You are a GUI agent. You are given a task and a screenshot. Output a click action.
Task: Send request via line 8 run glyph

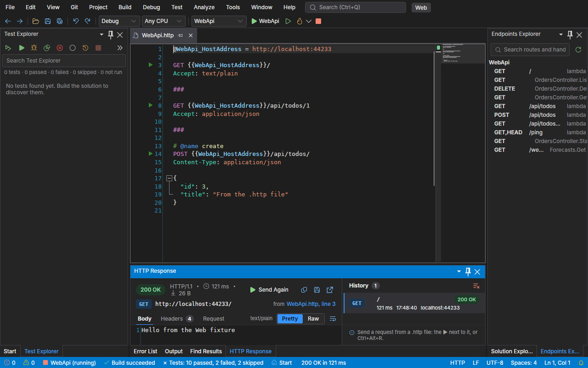(x=151, y=105)
